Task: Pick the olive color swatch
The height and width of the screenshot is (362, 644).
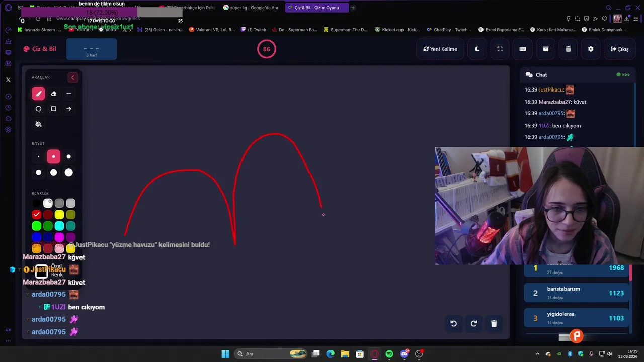Action: (71, 215)
